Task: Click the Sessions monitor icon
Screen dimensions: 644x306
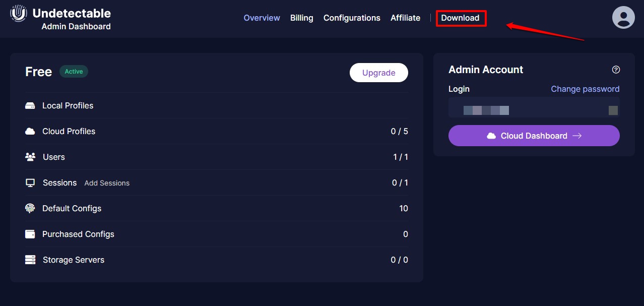Action: point(30,182)
